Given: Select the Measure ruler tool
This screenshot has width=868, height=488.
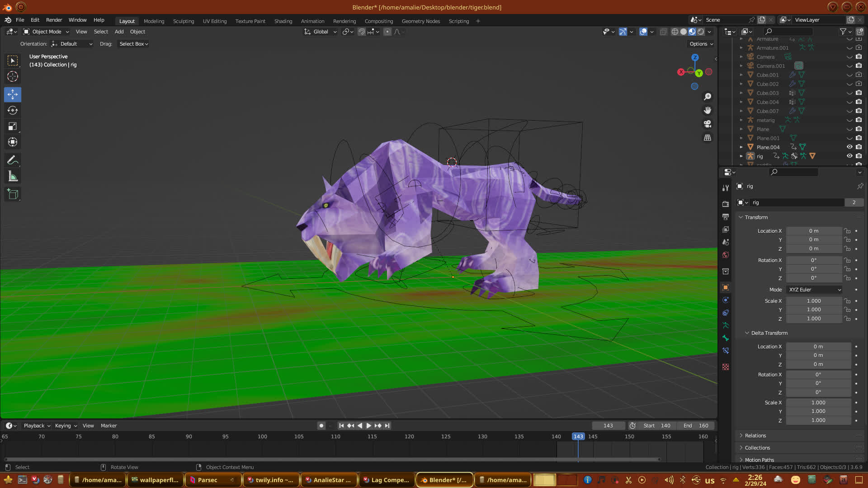Looking at the screenshot, I should [x=13, y=177].
